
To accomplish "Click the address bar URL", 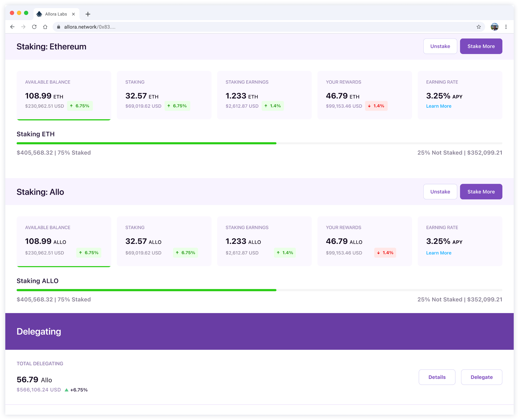I will click(x=90, y=27).
